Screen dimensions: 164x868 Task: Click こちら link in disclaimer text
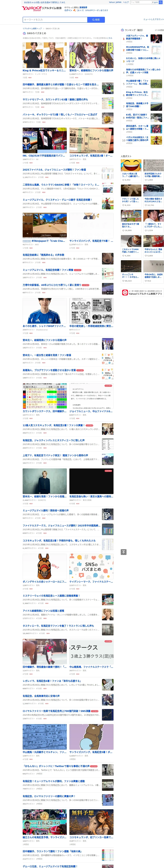(x=110, y=38)
